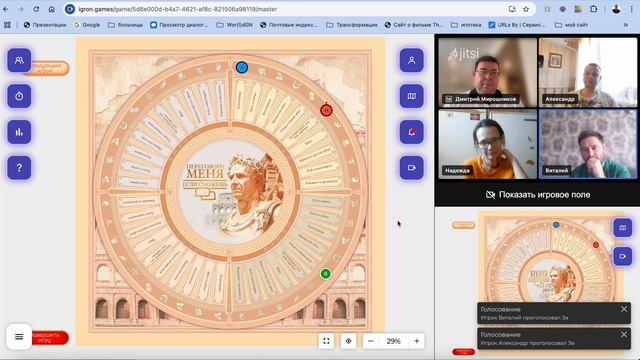640x360 pixels.
Task: Zoom out the board with minus
Action: coord(371,341)
